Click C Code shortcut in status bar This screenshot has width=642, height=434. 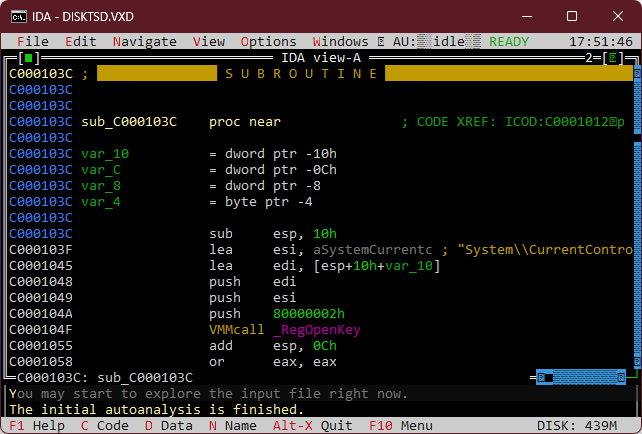click(105, 425)
